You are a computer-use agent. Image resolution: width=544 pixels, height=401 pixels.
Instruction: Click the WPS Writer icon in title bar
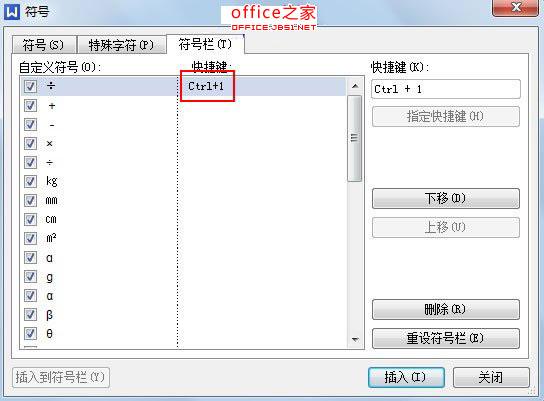pyautogui.click(x=11, y=11)
